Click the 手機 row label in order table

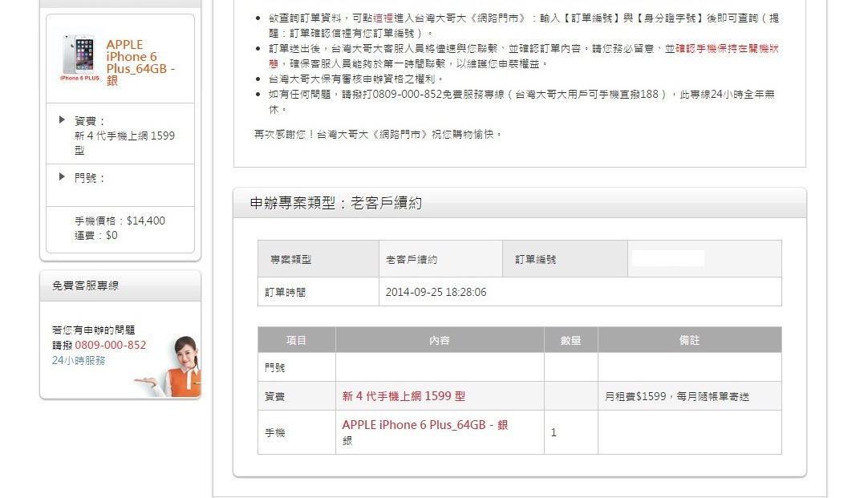(296, 433)
